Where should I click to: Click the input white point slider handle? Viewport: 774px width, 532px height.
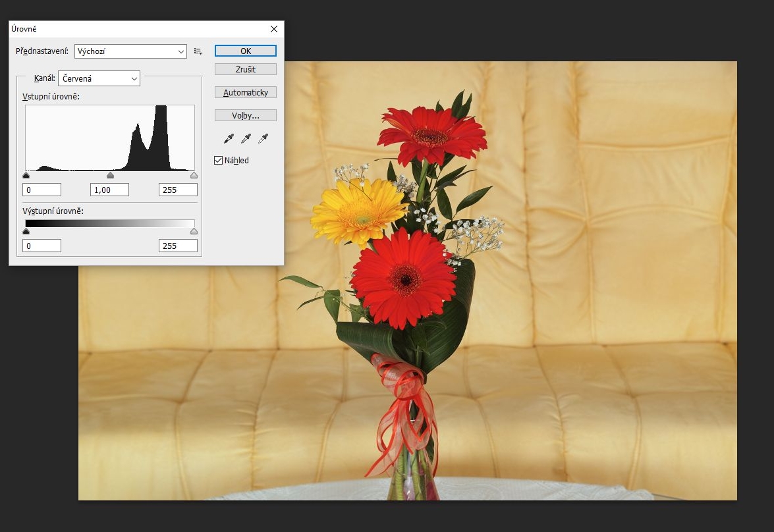194,176
